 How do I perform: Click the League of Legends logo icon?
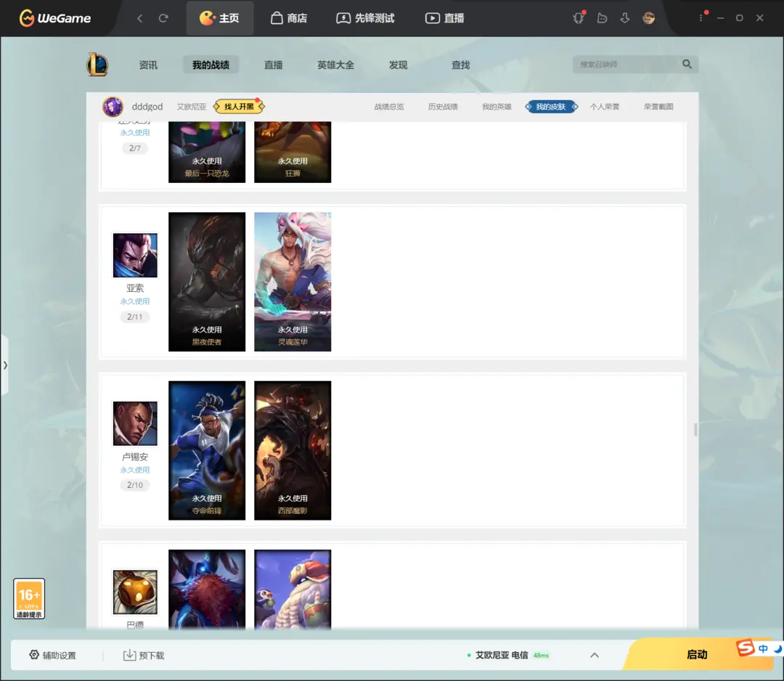[x=97, y=65]
